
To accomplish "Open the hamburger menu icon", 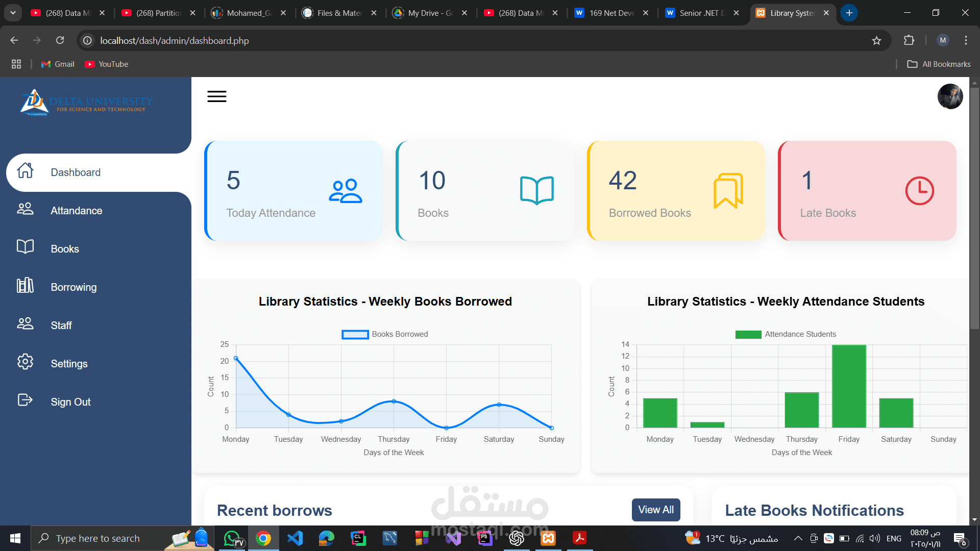I will click(217, 96).
